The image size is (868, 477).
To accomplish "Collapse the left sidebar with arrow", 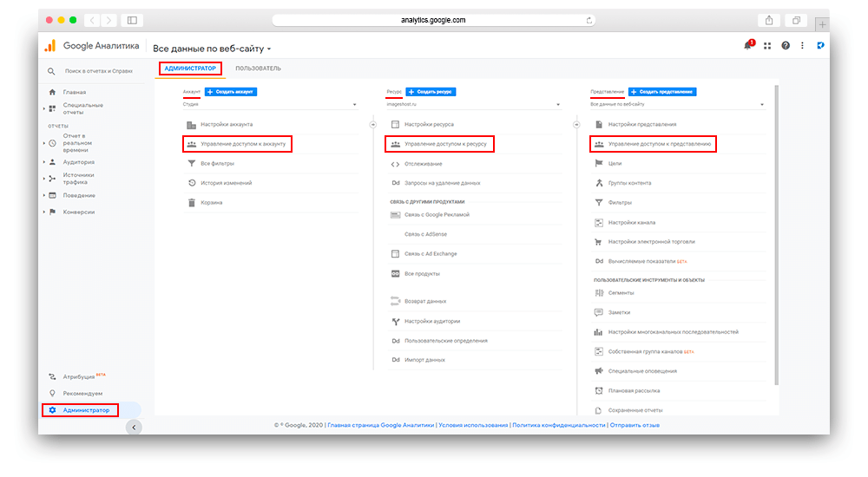I will 134,428.
